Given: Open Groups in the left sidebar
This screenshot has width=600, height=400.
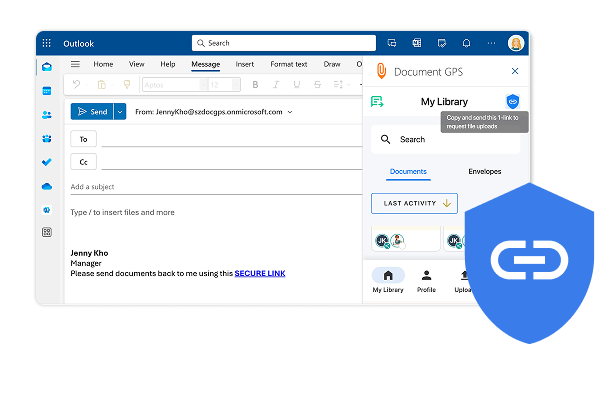Looking at the screenshot, I should 47,138.
